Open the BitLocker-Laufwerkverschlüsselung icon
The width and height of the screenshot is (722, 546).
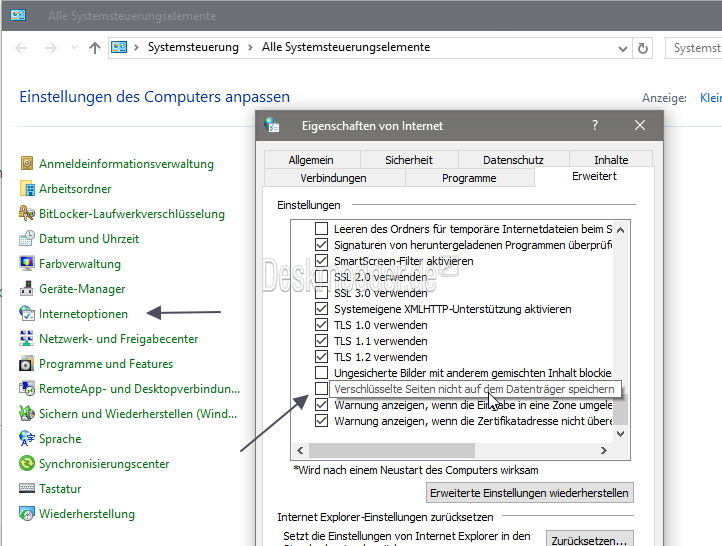pyautogui.click(x=27, y=213)
